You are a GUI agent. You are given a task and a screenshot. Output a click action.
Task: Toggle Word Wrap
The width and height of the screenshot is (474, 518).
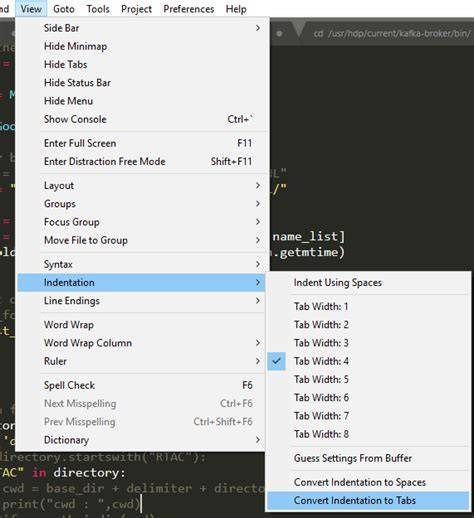tap(142, 325)
